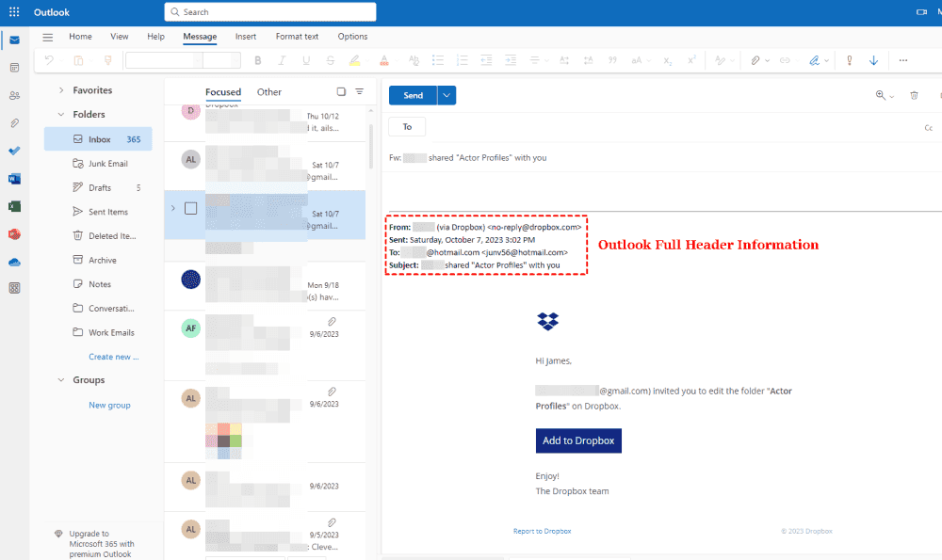
Task: Collapse the Folders section
Action: (60, 114)
